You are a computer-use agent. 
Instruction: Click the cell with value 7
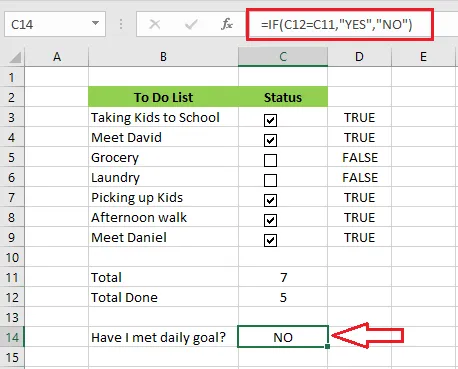click(x=283, y=277)
